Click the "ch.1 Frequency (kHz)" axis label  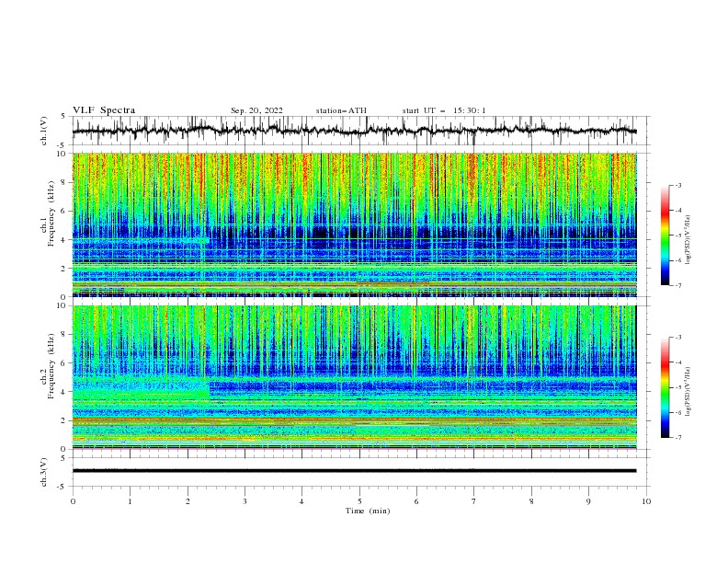(48, 214)
